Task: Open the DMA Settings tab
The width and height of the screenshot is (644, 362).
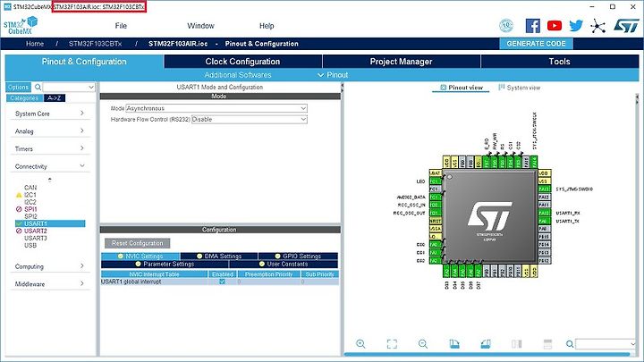Action: [x=219, y=257]
